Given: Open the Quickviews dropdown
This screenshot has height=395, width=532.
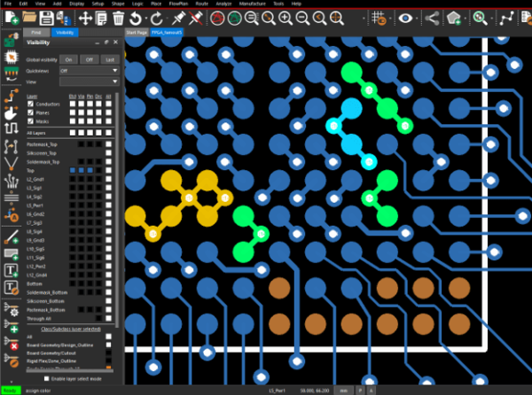Looking at the screenshot, I should point(90,71).
